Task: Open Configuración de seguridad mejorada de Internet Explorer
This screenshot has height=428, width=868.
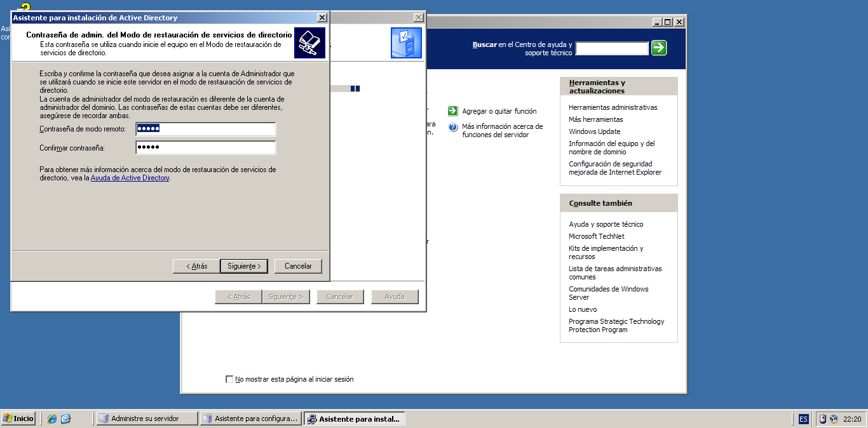Action: (x=615, y=168)
